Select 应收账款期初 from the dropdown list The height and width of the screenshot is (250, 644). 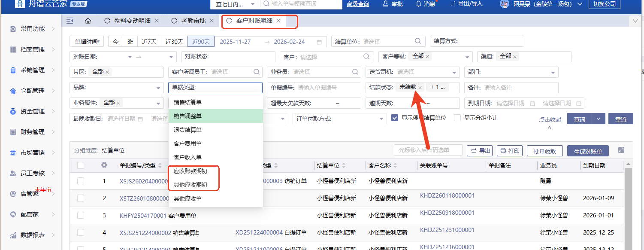pos(190,171)
